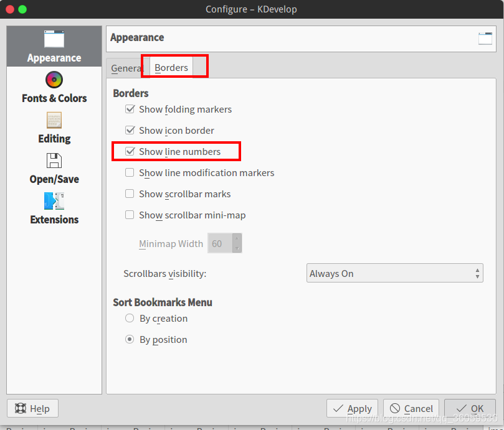Open the Extensions settings page
Screen dimensions: 504x430
tap(54, 208)
